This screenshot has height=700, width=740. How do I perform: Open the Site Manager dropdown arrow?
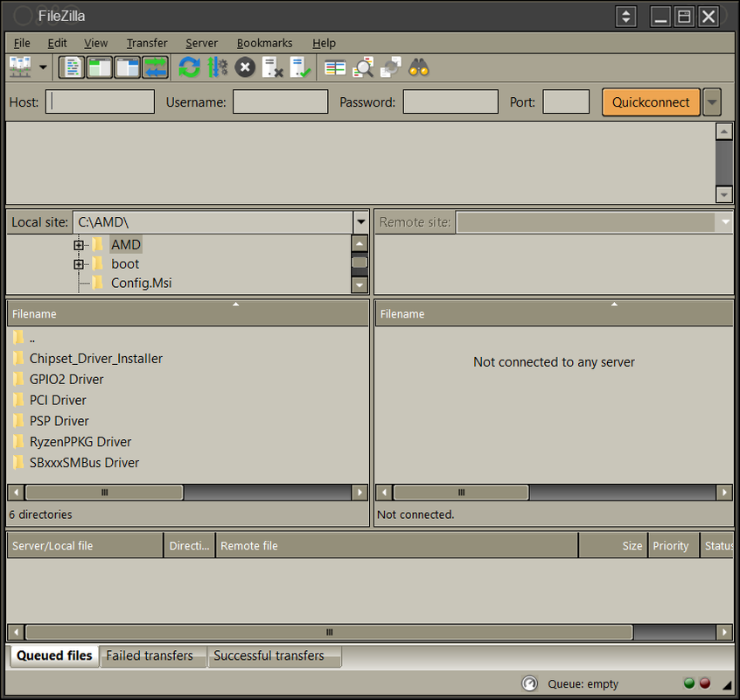pos(43,67)
